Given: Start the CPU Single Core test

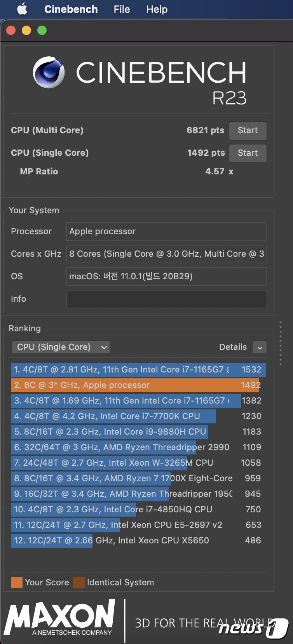Looking at the screenshot, I should point(248,153).
